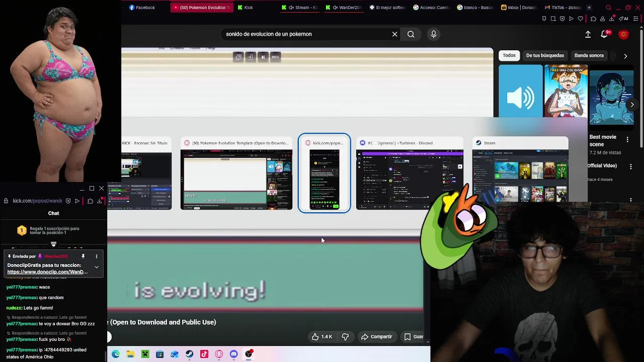This screenshot has height=362, width=644.
Task: Switch to the Inbox Donoclip tab
Action: [x=519, y=8]
